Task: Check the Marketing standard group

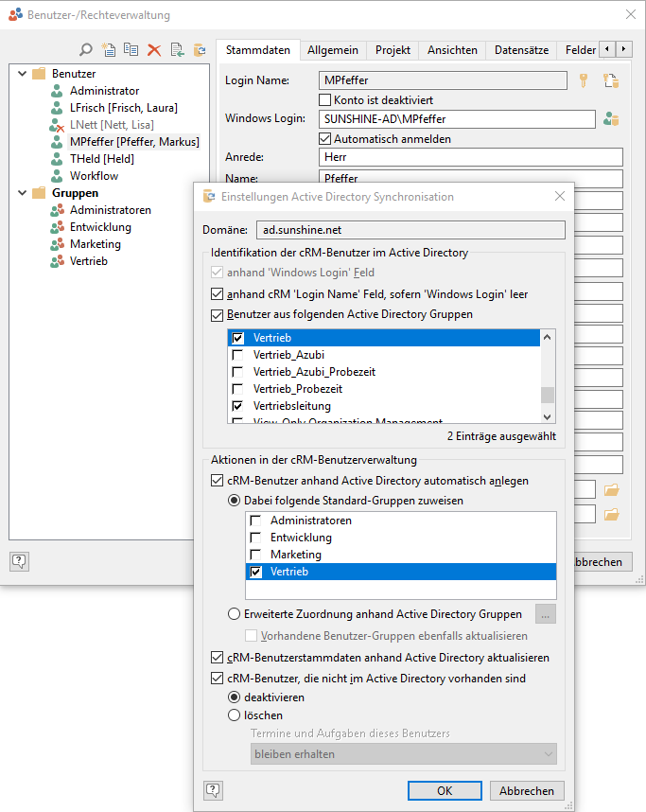Action: [254, 555]
